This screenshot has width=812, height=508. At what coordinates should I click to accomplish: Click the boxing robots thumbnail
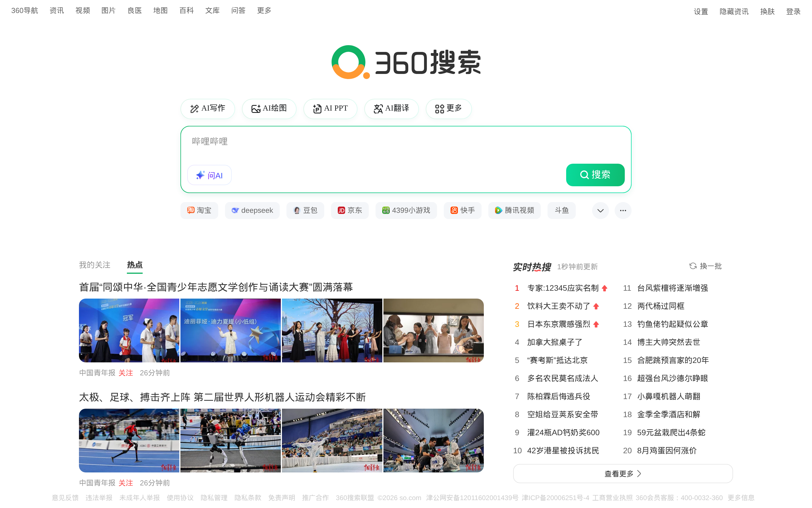coord(231,441)
